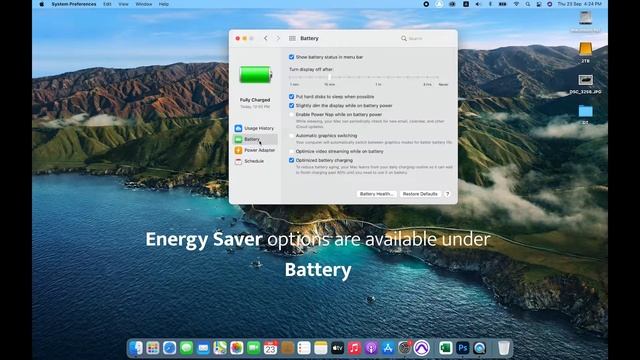Open Spotlight search in the menu bar
This screenshot has width=640, height=360.
[528, 4]
